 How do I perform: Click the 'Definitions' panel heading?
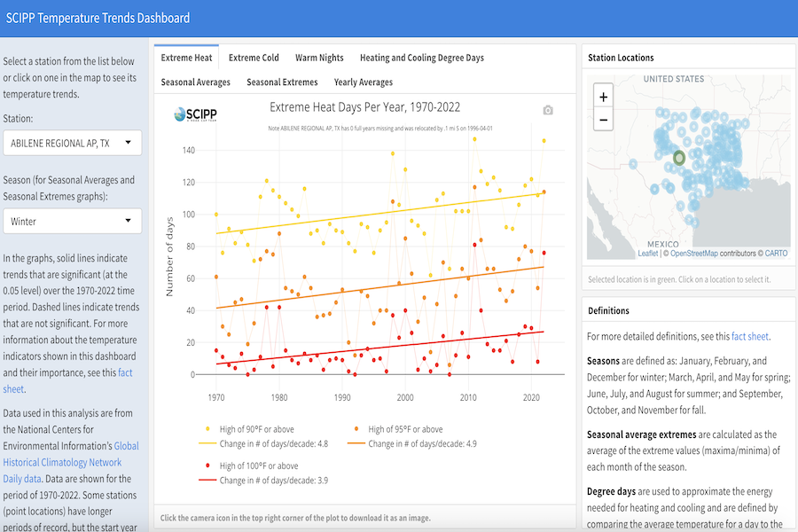[608, 310]
